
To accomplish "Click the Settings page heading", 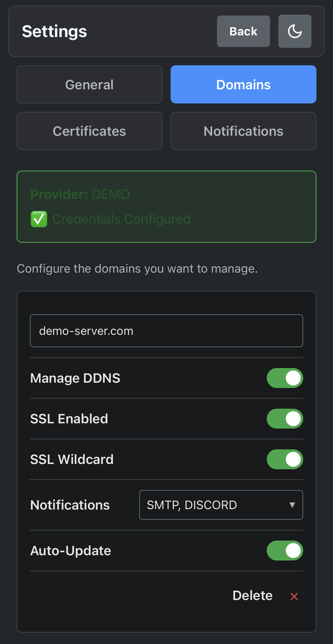I will click(x=54, y=32).
